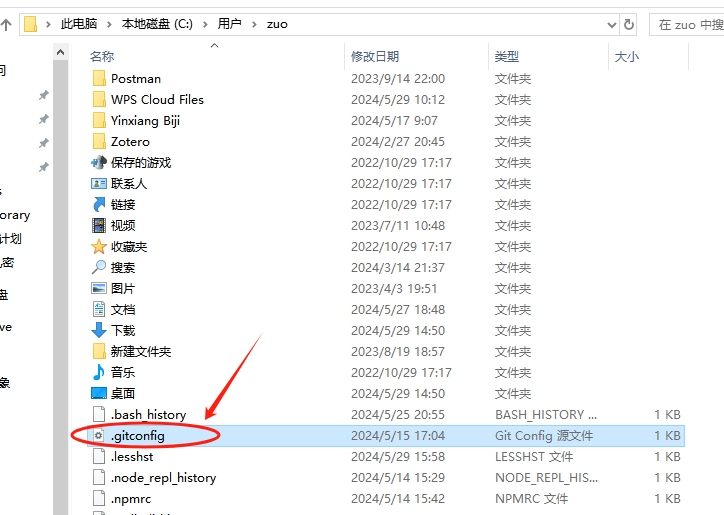Click the 收藏夹 star icon
This screenshot has height=515, width=724.
tap(99, 247)
